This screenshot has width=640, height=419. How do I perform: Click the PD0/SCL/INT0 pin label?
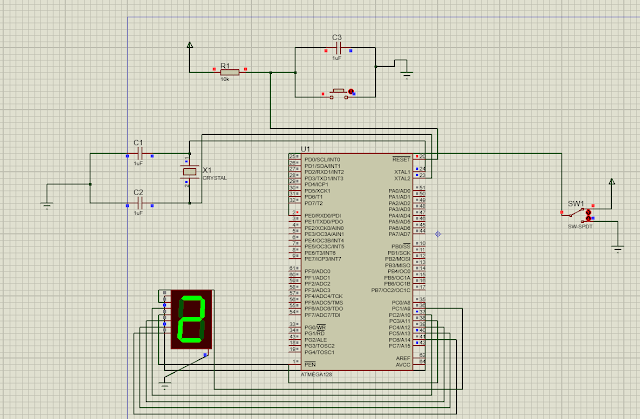click(x=322, y=160)
